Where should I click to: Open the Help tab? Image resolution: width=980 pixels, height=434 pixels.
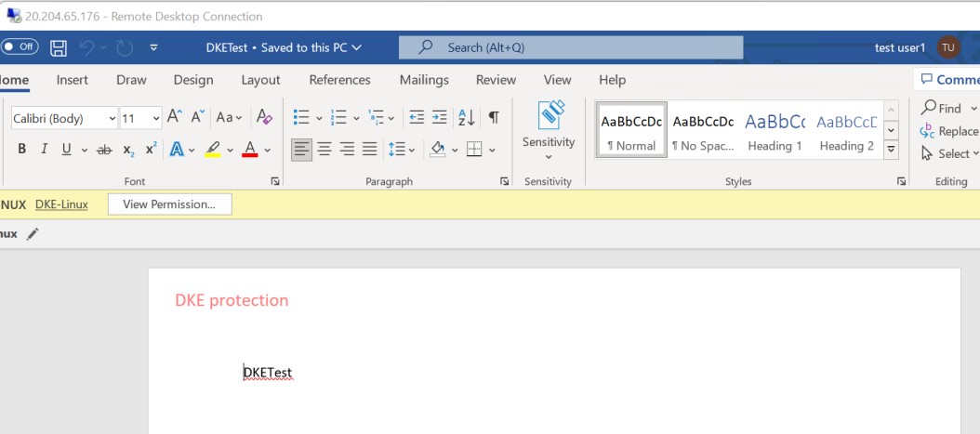(612, 80)
